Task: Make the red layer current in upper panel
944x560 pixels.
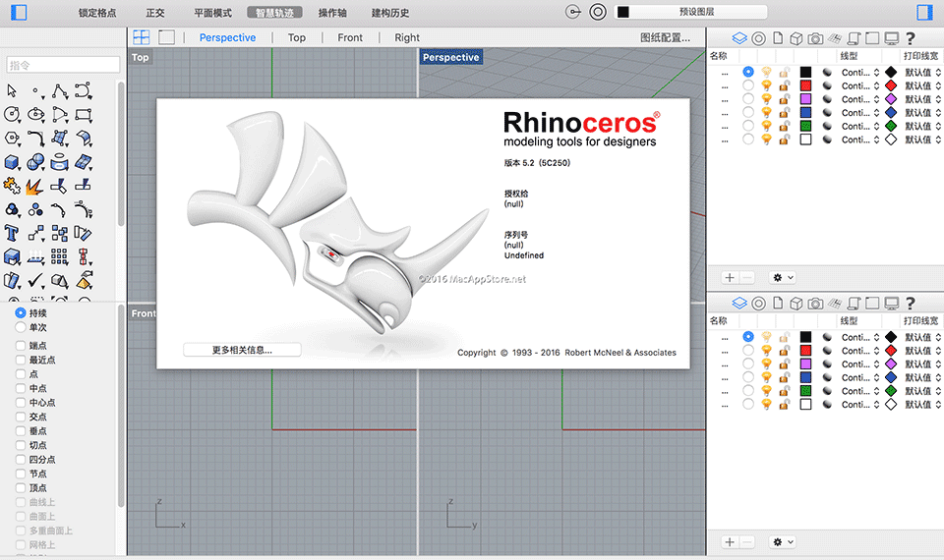Action: (x=747, y=85)
